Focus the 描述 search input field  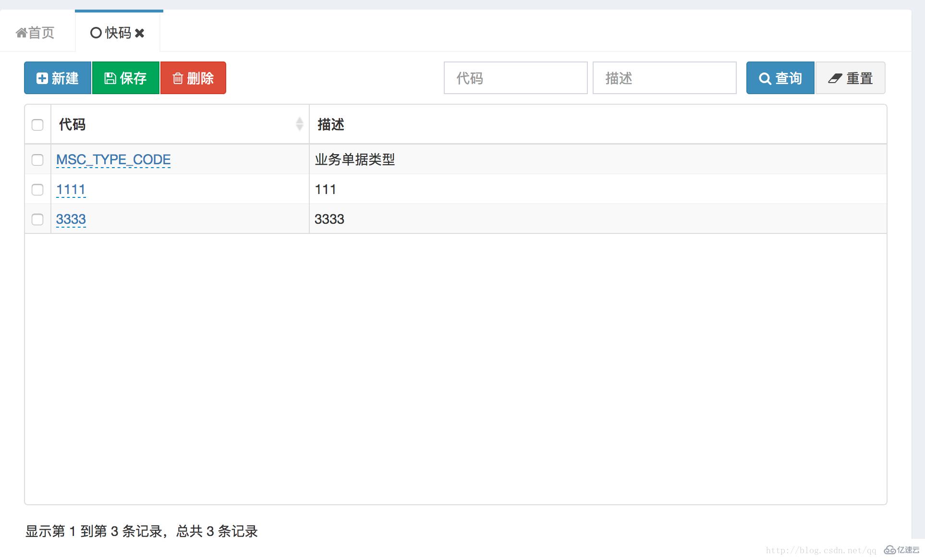point(665,78)
